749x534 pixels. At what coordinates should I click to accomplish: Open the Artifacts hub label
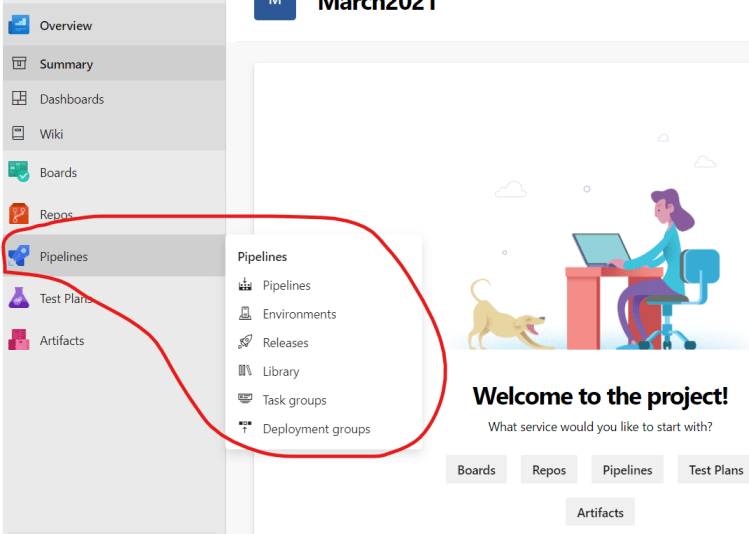tap(62, 341)
